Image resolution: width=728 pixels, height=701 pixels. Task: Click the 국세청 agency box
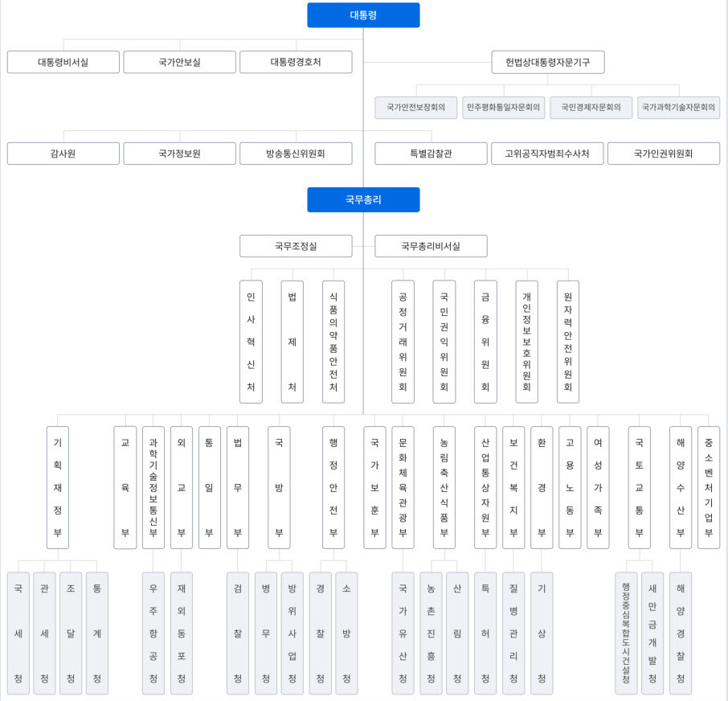[x=18, y=633]
